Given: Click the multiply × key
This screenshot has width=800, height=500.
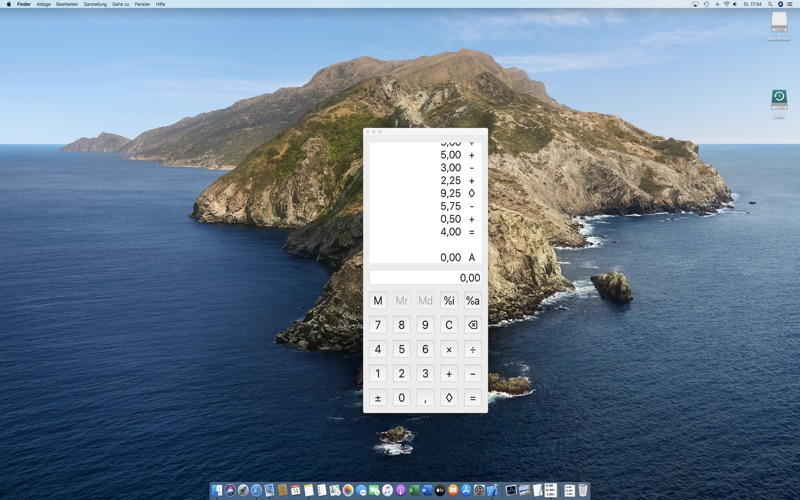Looking at the screenshot, I should 449,349.
